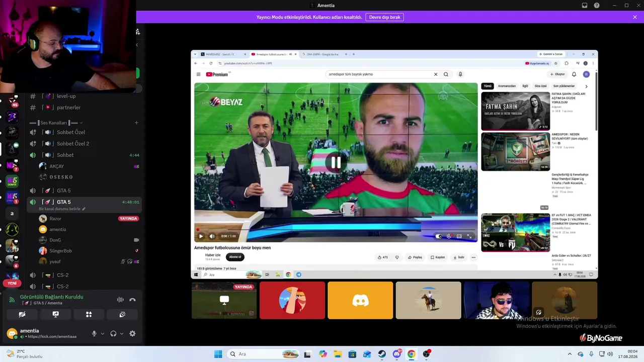This screenshot has height=362, width=644.
Task: Dislike the YouTube video
Action: click(397, 257)
